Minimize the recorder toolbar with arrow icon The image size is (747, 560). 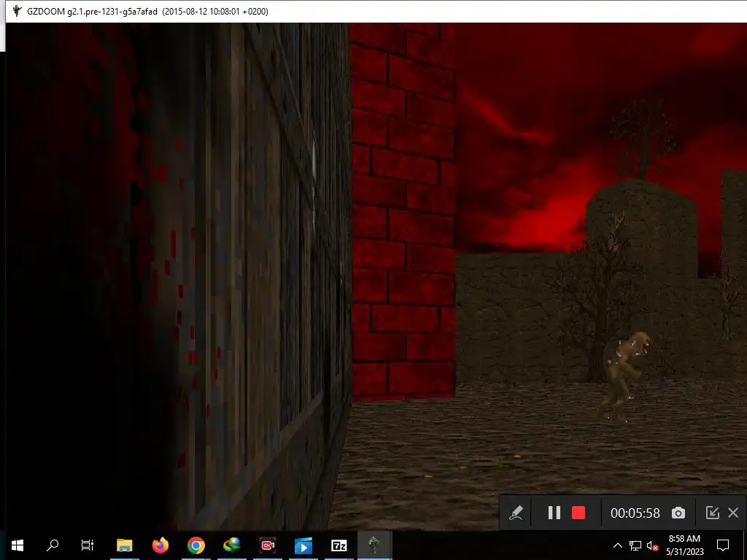tap(712, 513)
